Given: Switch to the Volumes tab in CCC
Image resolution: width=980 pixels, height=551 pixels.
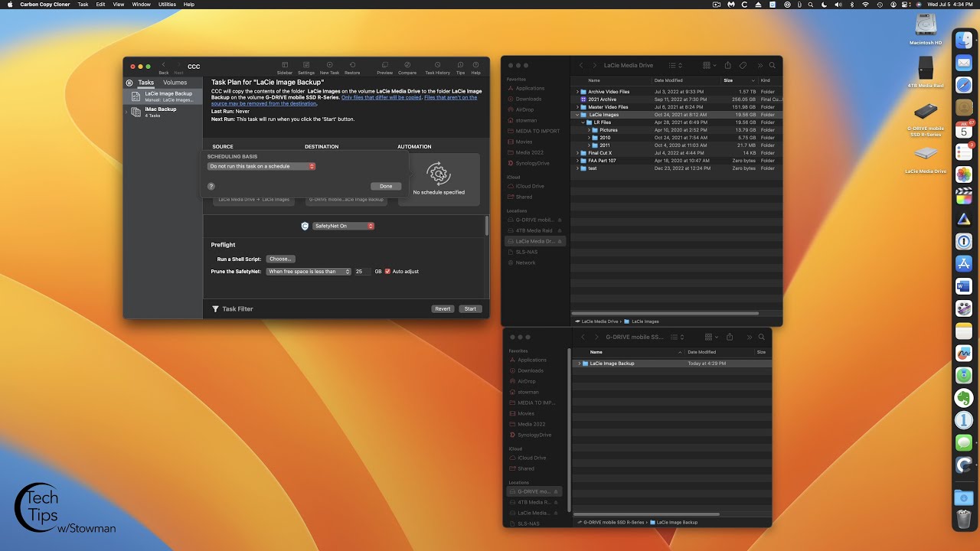Looking at the screenshot, I should pos(175,83).
